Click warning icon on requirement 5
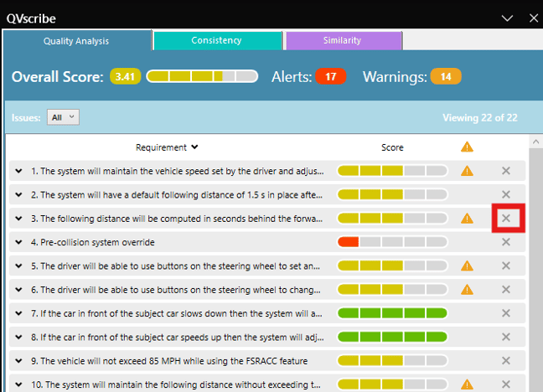The height and width of the screenshot is (392, 543). (467, 266)
